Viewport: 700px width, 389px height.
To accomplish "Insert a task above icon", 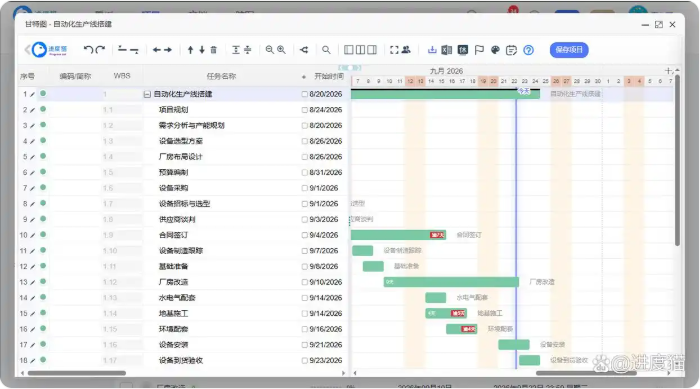I will [x=122, y=50].
